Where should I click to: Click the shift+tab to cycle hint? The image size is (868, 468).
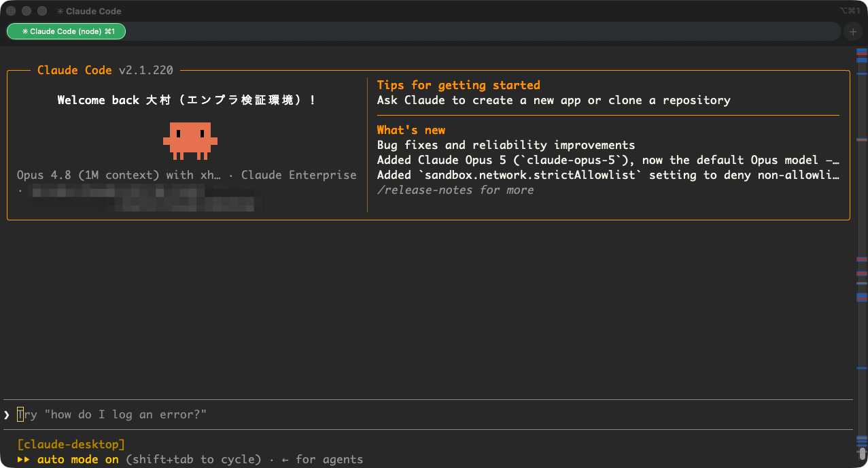pyautogui.click(x=194, y=459)
